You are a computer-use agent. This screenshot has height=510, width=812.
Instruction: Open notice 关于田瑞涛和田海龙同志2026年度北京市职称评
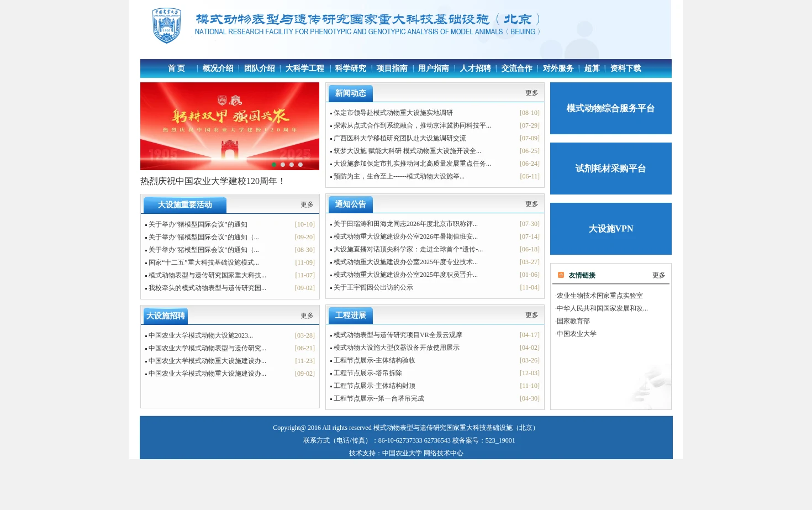pos(405,224)
